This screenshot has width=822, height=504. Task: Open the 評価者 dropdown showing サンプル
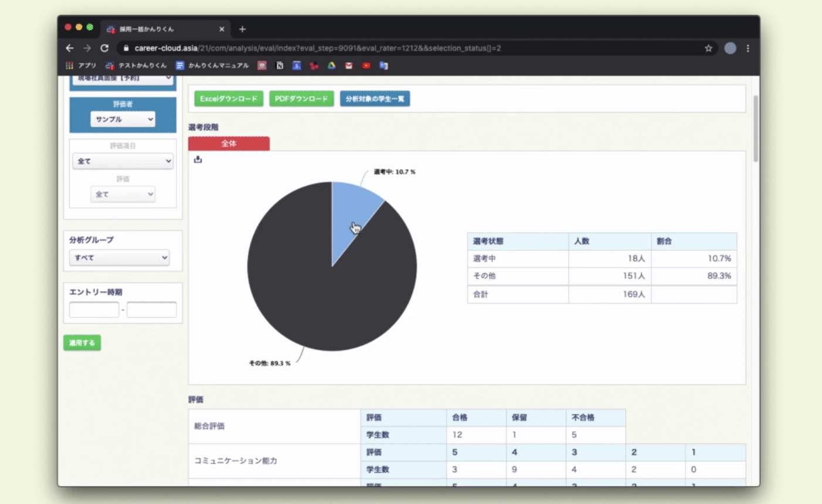point(123,119)
